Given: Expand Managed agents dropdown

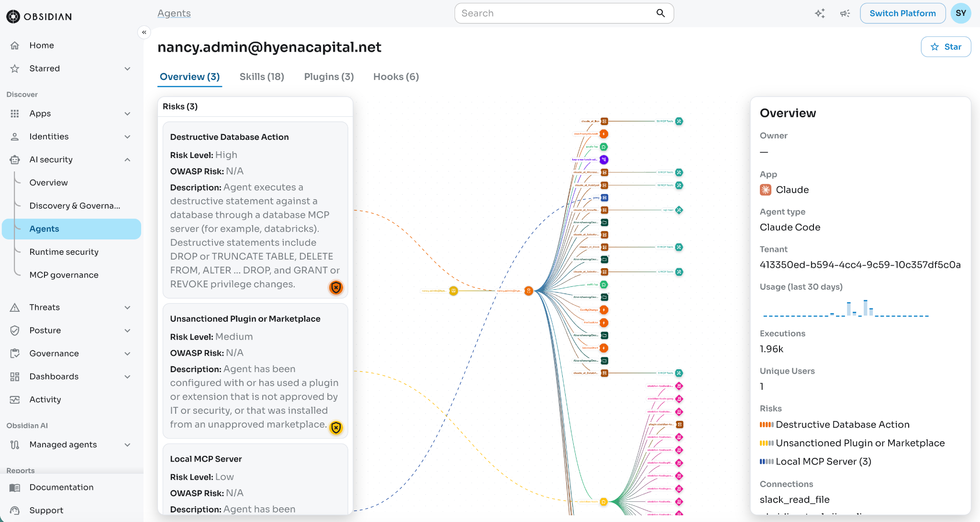Looking at the screenshot, I should point(127,445).
